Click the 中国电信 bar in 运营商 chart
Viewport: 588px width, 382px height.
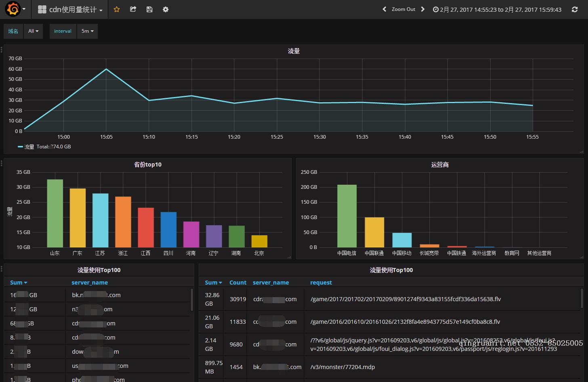pos(347,216)
